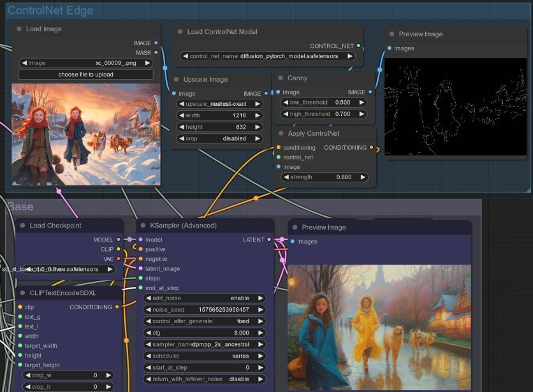
Task: Toggle the add_noise enable option
Action: click(204, 298)
